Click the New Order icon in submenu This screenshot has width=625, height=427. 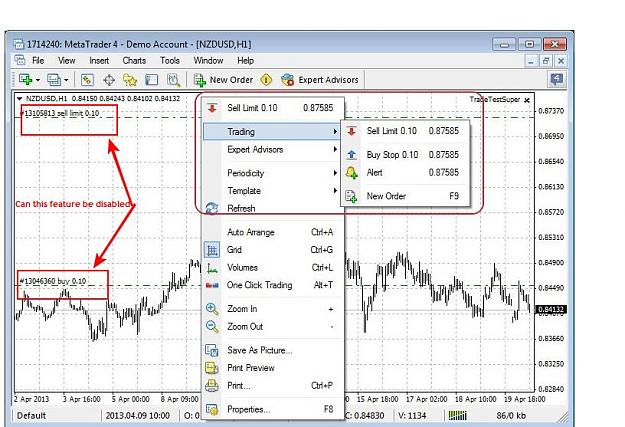click(x=351, y=196)
